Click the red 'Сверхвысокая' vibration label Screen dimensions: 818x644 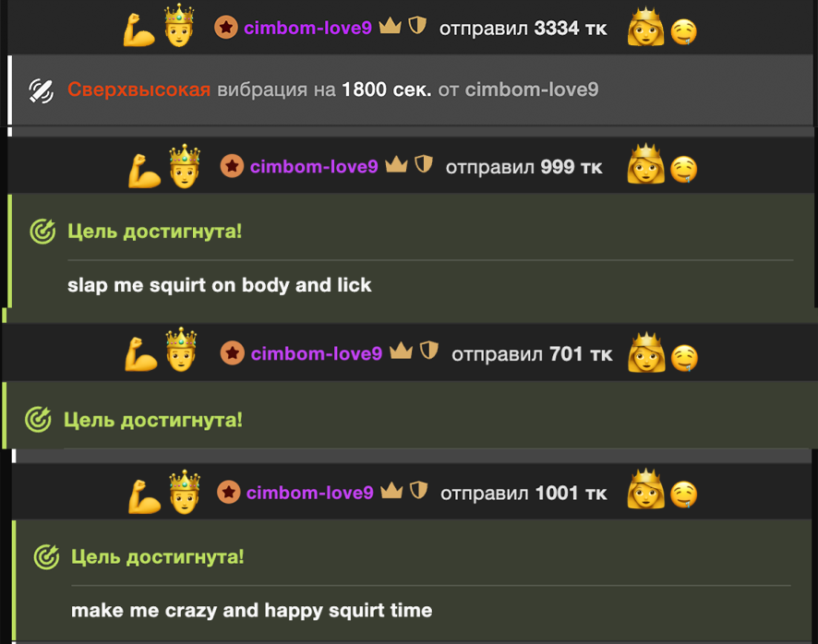coord(138,89)
